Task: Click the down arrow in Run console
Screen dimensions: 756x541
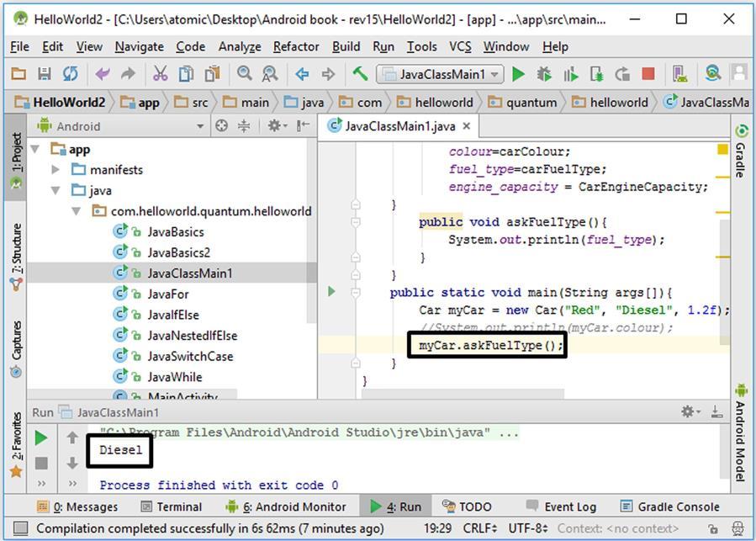Action: coord(72,463)
